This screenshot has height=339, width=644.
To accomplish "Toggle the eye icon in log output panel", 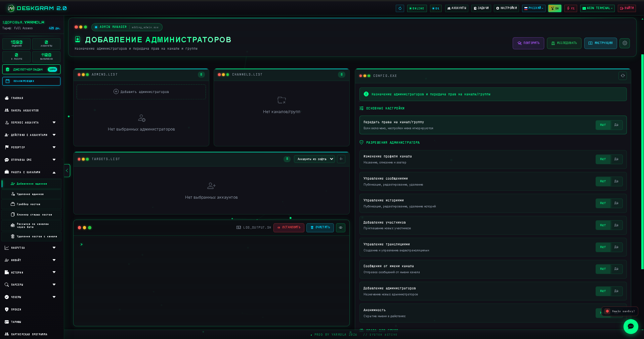I will point(341,228).
